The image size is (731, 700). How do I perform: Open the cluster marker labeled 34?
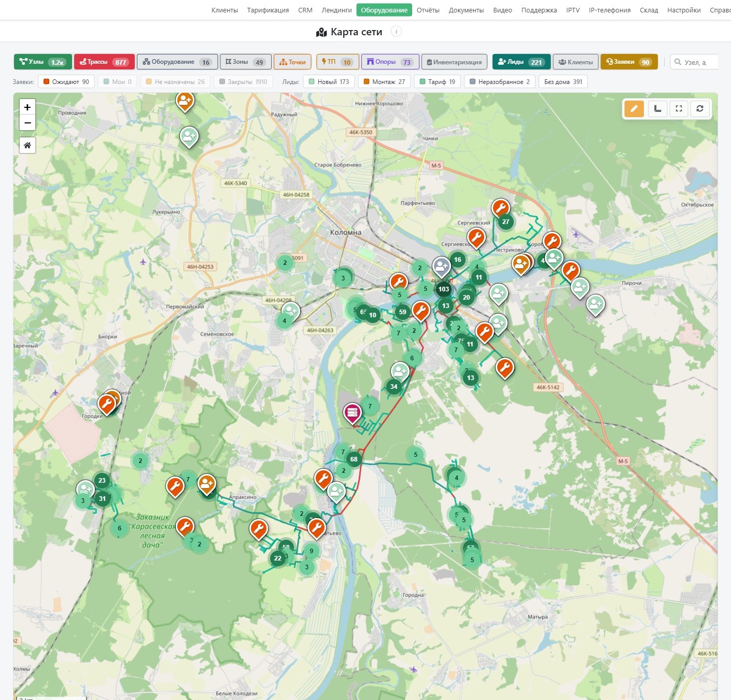click(394, 386)
